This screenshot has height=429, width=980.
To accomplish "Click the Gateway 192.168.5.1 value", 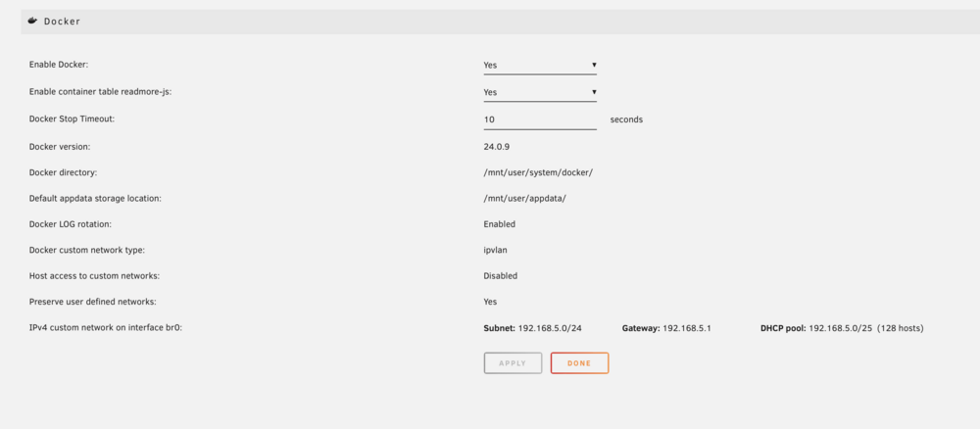I will click(x=687, y=328).
